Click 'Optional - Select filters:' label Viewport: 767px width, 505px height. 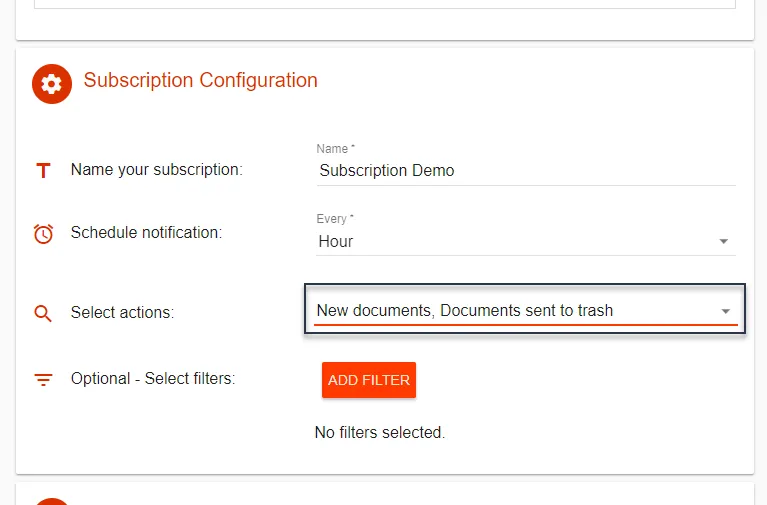[x=153, y=379]
